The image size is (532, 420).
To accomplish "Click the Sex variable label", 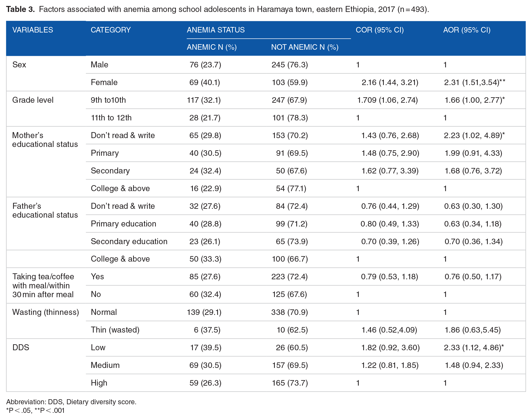I will tap(19, 65).
